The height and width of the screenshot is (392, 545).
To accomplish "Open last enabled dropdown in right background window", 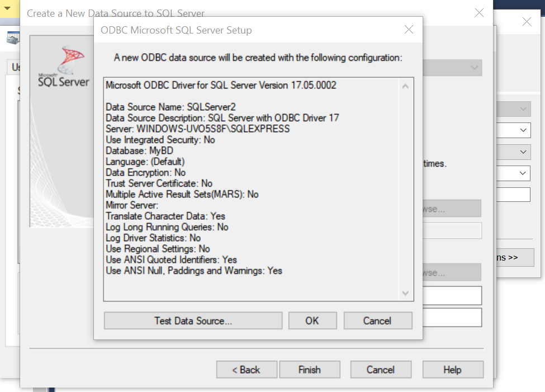I will (x=513, y=173).
